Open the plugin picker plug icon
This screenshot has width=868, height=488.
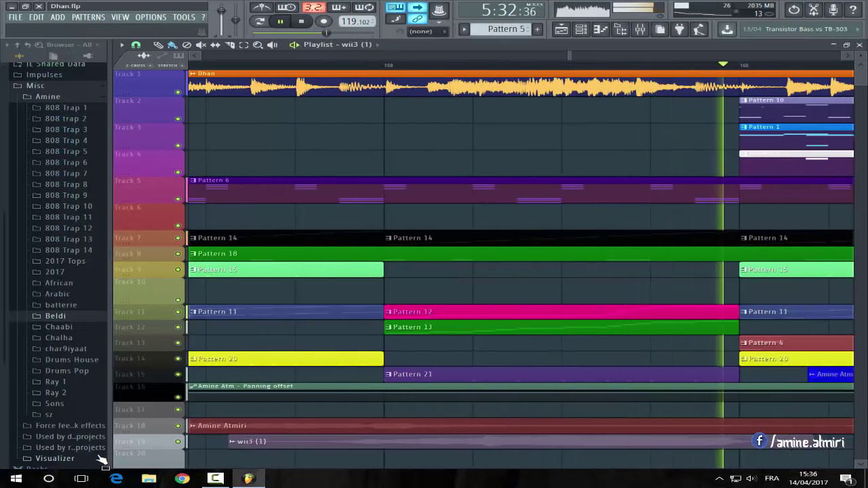[679, 29]
